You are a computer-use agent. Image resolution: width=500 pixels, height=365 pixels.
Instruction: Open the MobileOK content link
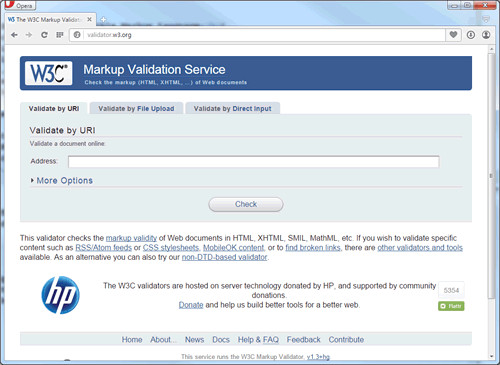234,248
